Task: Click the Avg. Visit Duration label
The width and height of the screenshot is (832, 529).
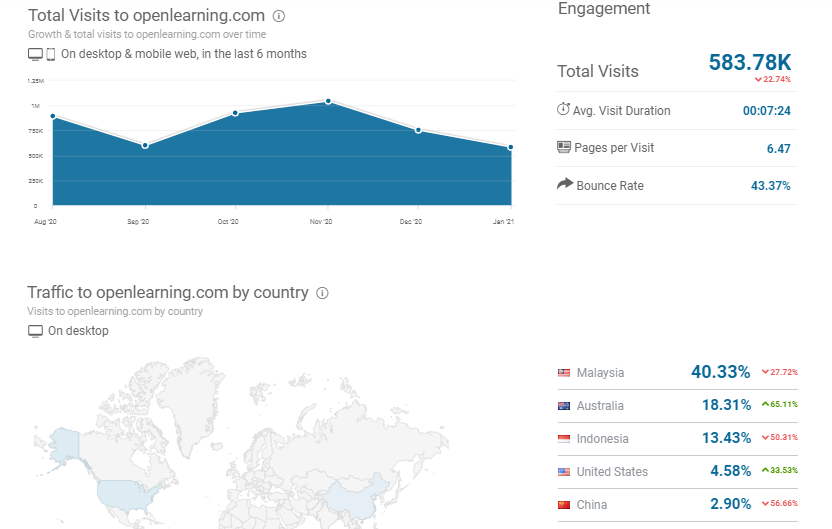Action: (x=621, y=111)
